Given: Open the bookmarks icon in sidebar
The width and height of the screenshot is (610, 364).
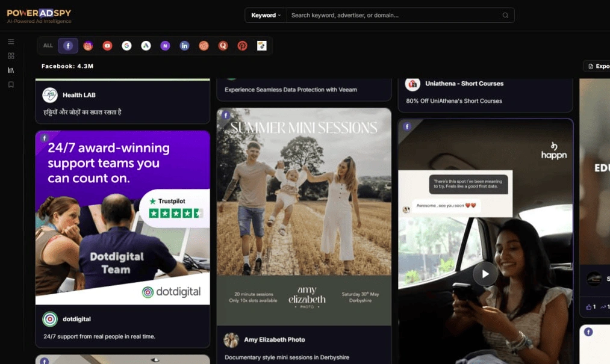Looking at the screenshot, I should click(x=11, y=85).
